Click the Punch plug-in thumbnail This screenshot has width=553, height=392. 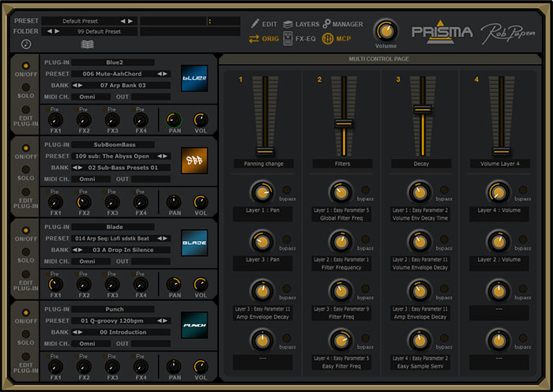coord(194,325)
